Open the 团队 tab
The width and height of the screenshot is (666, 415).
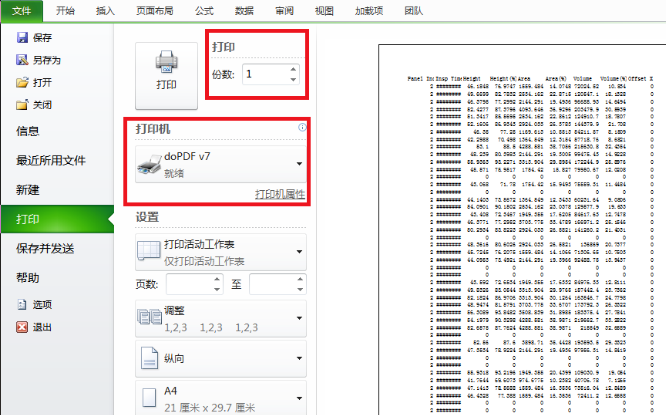coord(414,11)
